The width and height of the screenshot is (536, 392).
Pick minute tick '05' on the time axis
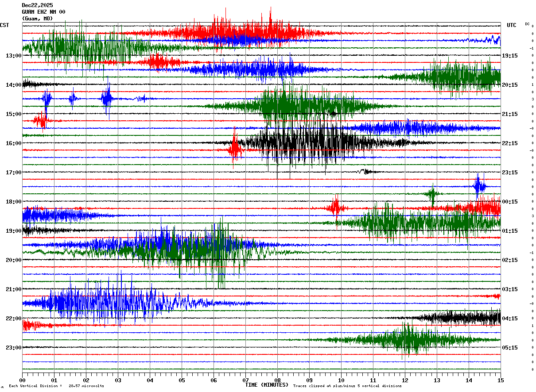[182, 380]
